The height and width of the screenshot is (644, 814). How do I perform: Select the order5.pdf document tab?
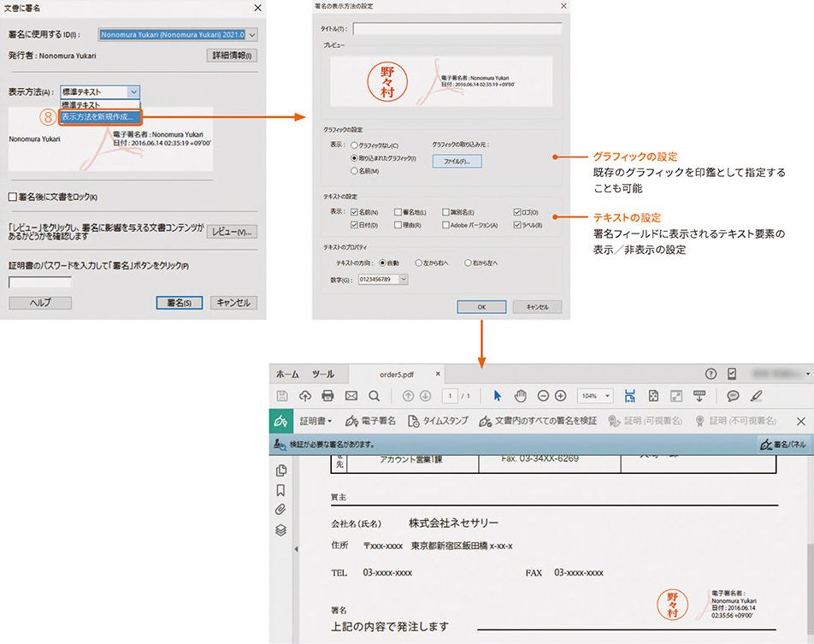pos(397,374)
